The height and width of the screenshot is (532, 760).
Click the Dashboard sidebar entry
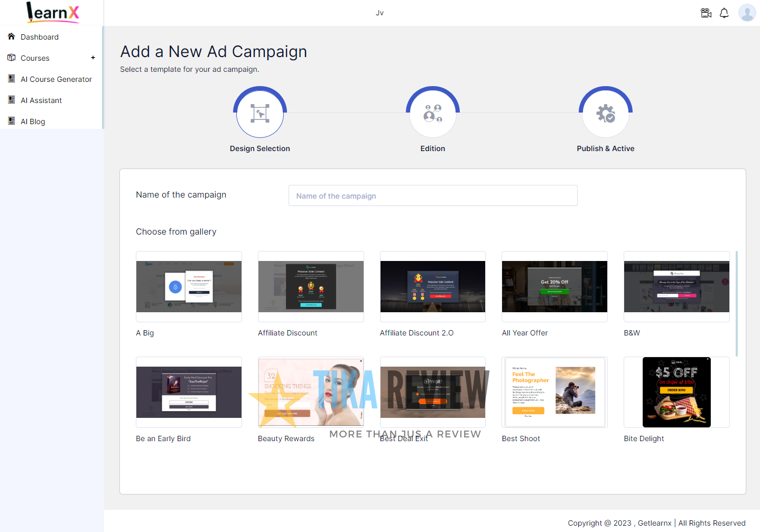point(40,36)
